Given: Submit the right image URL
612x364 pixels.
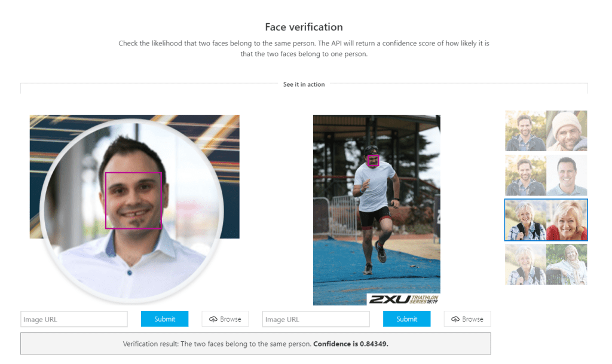Looking at the screenshot, I should [406, 319].
